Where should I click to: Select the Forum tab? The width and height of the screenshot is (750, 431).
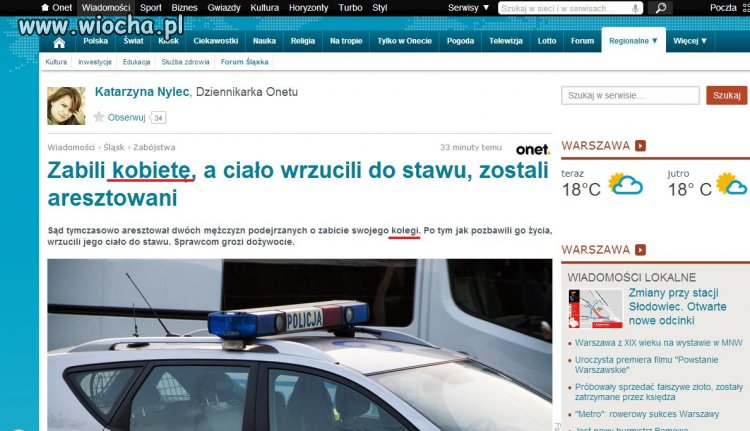tap(582, 41)
